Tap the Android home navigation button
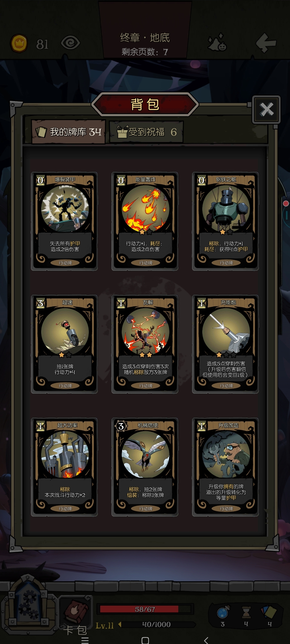The height and width of the screenshot is (644, 290). [145, 640]
